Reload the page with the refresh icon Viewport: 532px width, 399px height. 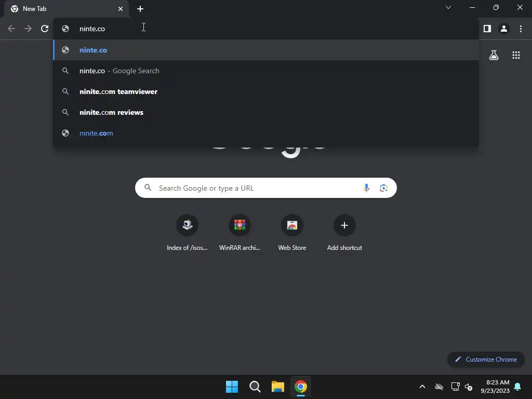click(45, 29)
